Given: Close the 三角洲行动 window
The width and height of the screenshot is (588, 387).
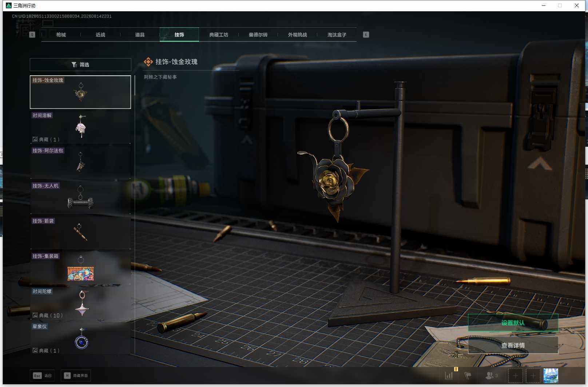Looking at the screenshot, I should pyautogui.click(x=577, y=5).
